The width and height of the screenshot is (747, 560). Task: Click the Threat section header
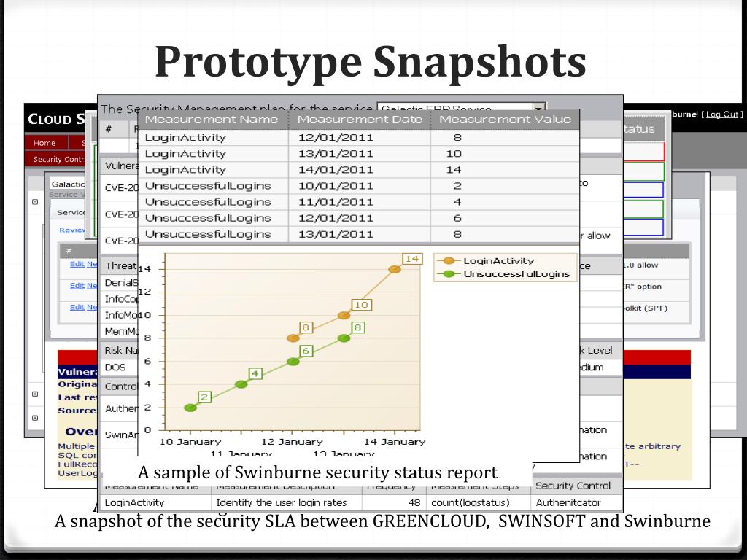click(119, 265)
